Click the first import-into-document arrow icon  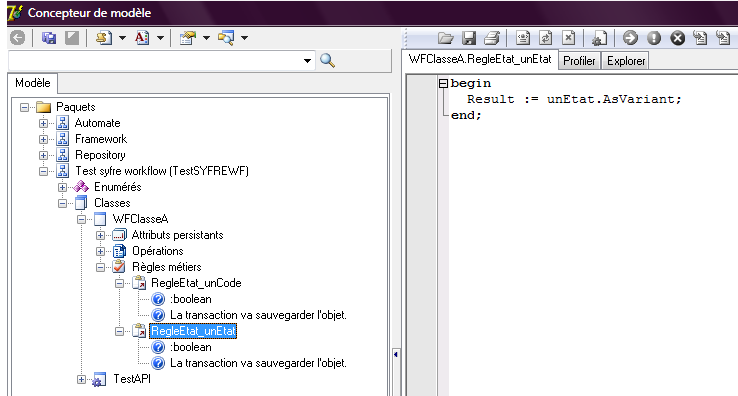click(700, 38)
